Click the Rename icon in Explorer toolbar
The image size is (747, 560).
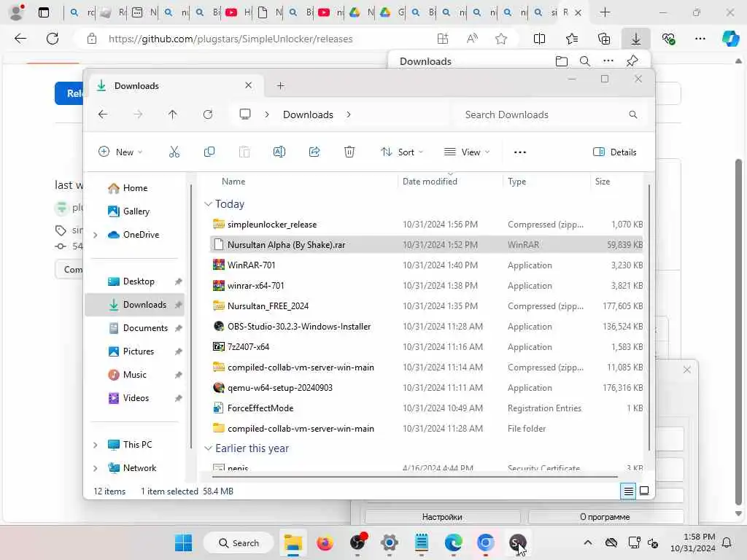coord(279,152)
